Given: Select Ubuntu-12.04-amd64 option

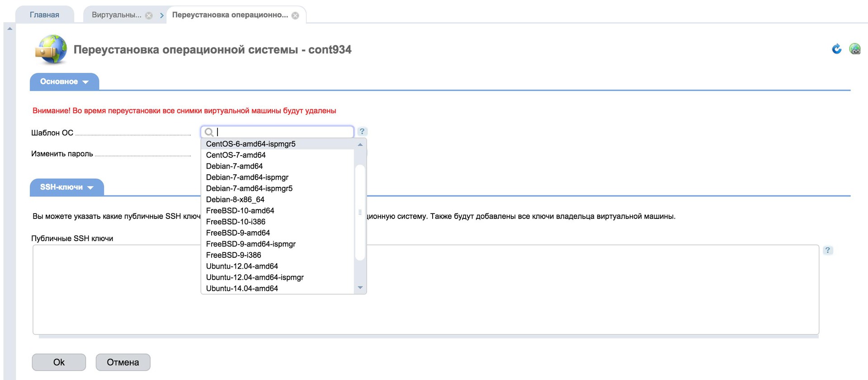Looking at the screenshot, I should click(278, 266).
